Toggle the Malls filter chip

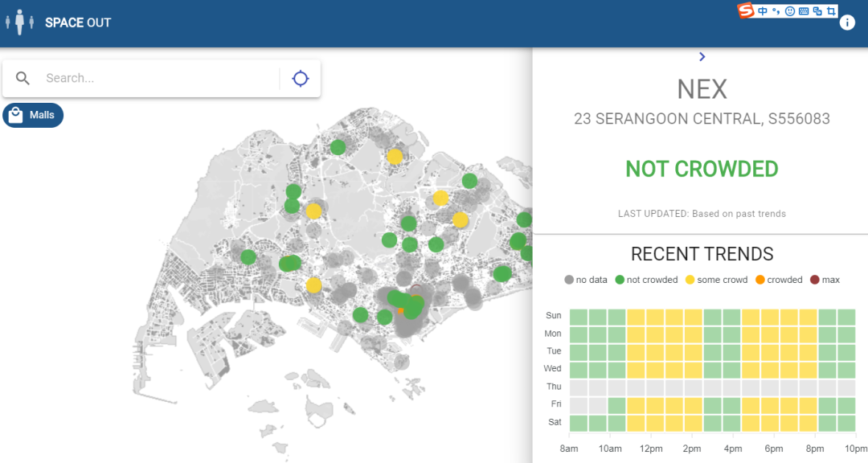point(33,115)
